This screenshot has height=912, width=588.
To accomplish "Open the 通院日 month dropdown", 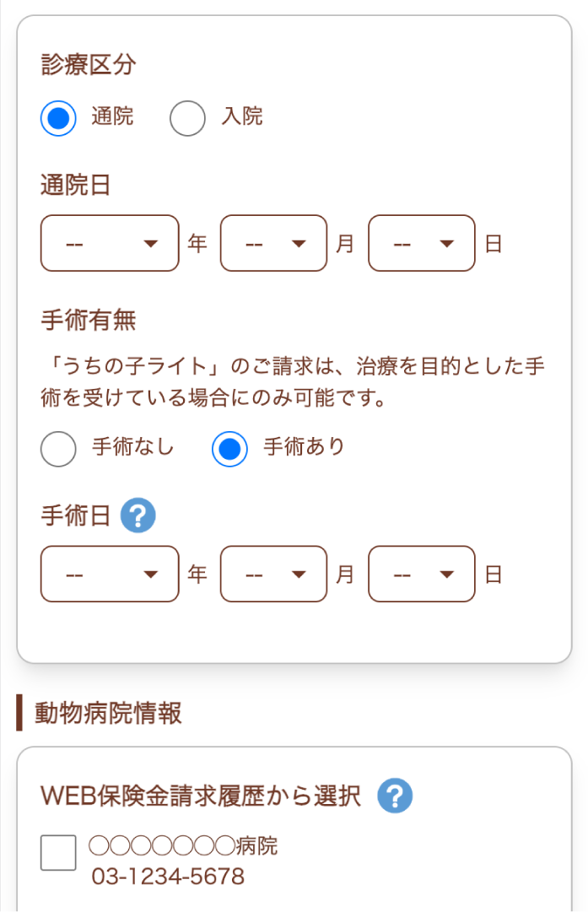I will (x=273, y=243).
